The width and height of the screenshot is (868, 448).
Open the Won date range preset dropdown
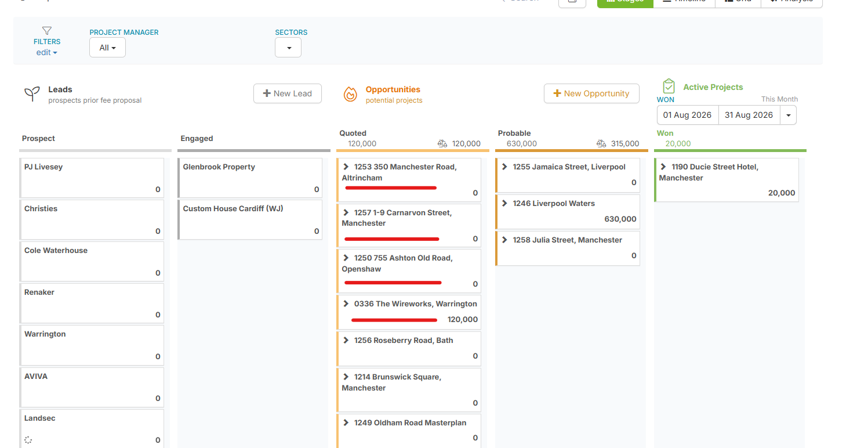pos(787,115)
